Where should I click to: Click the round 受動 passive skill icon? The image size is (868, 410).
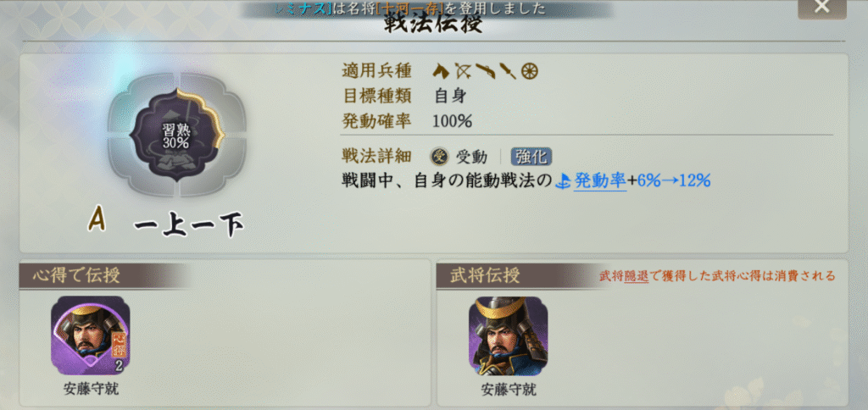440,158
